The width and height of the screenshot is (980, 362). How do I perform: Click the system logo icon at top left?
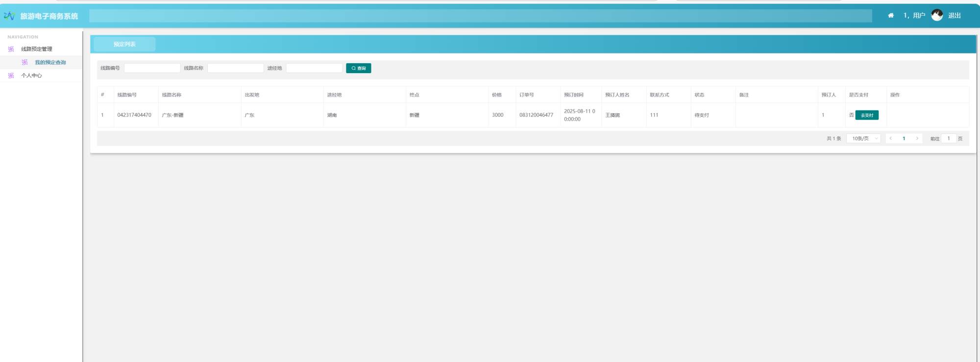tap(9, 16)
